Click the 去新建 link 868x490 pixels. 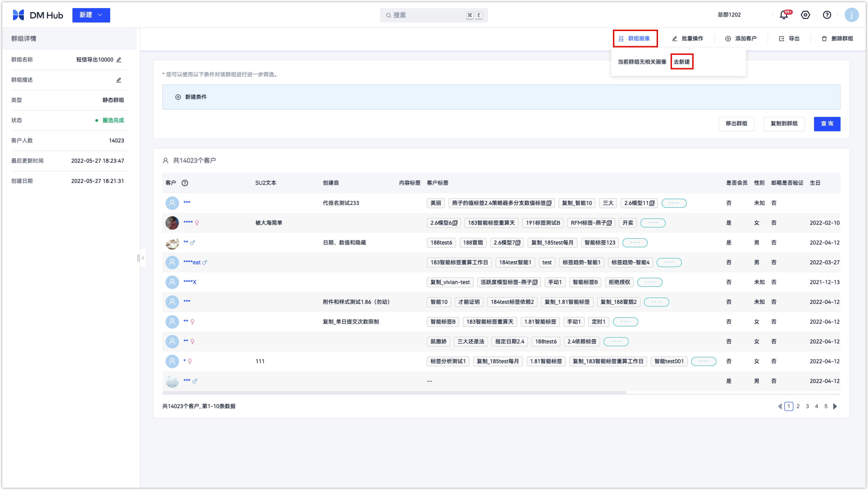coord(682,62)
